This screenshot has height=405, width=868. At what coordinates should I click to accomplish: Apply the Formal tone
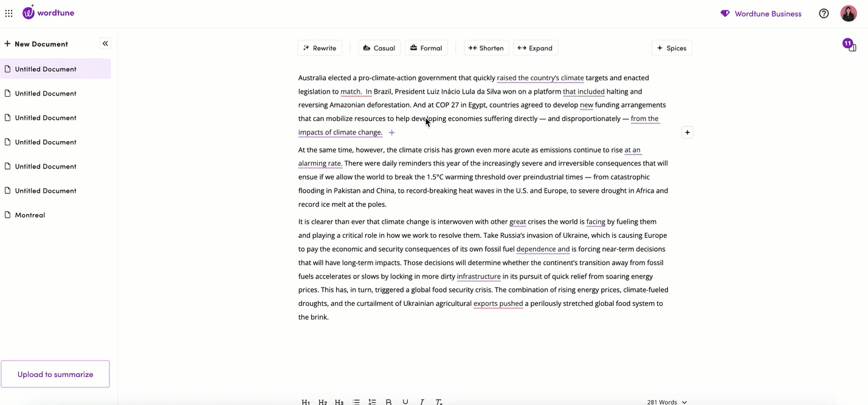tap(426, 48)
